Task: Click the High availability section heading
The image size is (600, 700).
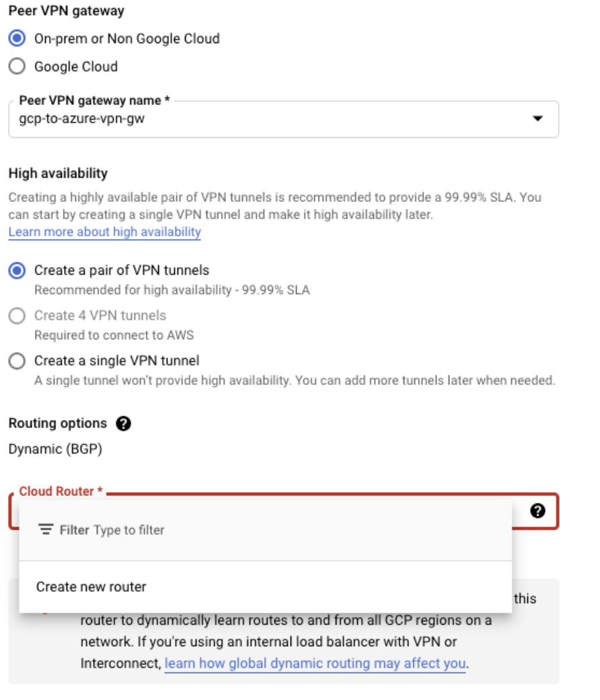Action: pos(58,173)
